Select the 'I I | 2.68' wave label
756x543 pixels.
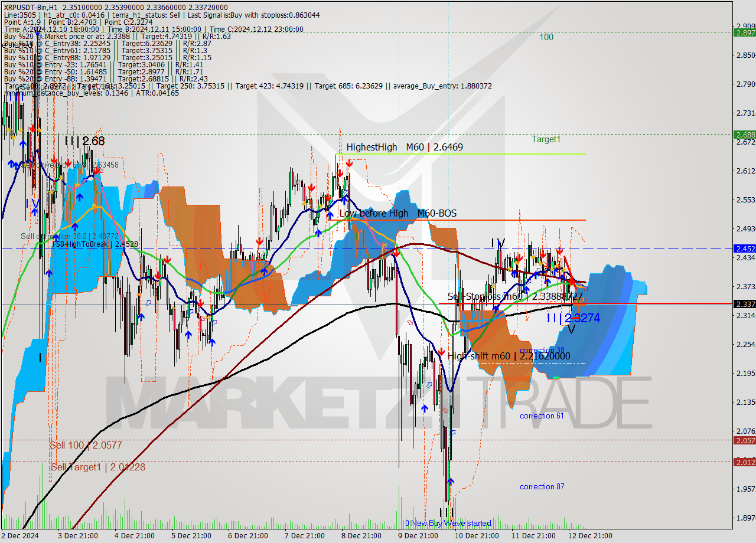coord(84,141)
